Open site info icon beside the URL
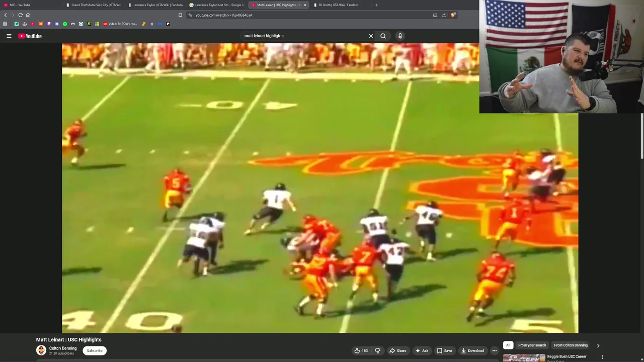The width and height of the screenshot is (644, 362). tap(190, 15)
